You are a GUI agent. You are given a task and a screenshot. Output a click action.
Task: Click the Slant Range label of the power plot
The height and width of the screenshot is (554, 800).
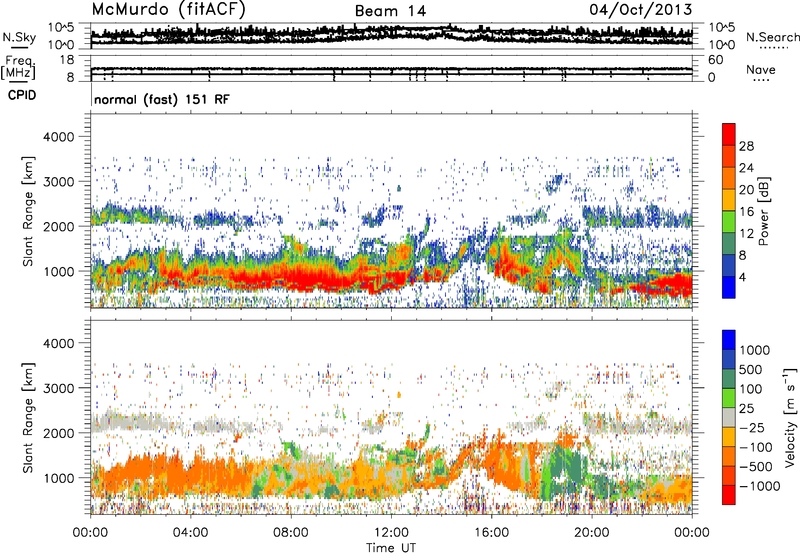28,211
